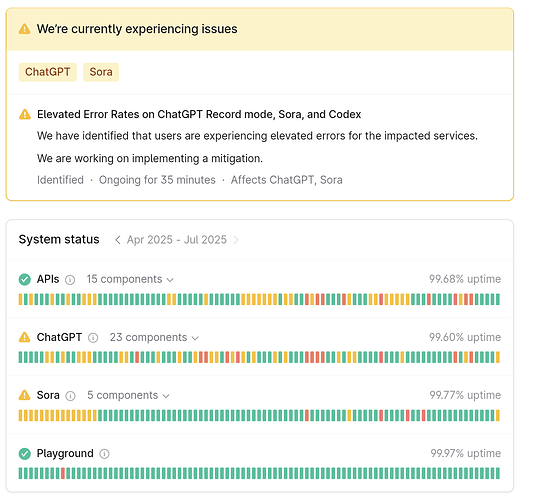Click the warning triangle beside ChatGPT status row
The image size is (545, 500).
(25, 337)
